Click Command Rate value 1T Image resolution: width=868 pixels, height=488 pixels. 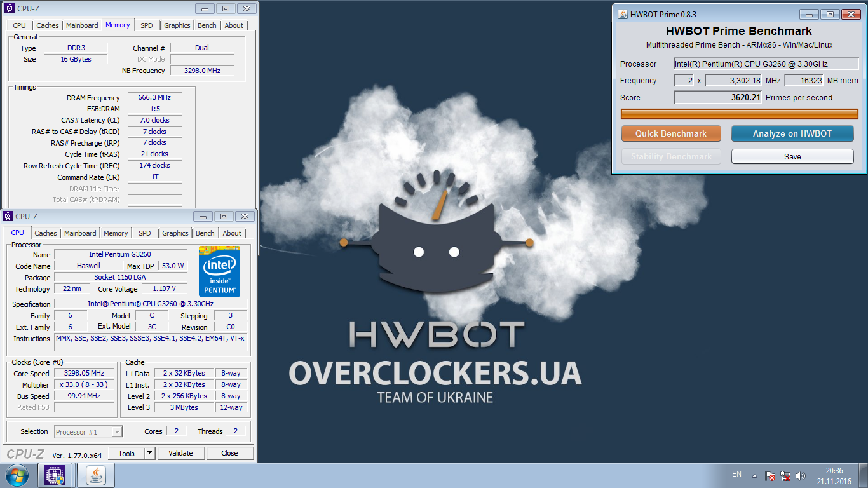[x=154, y=177]
